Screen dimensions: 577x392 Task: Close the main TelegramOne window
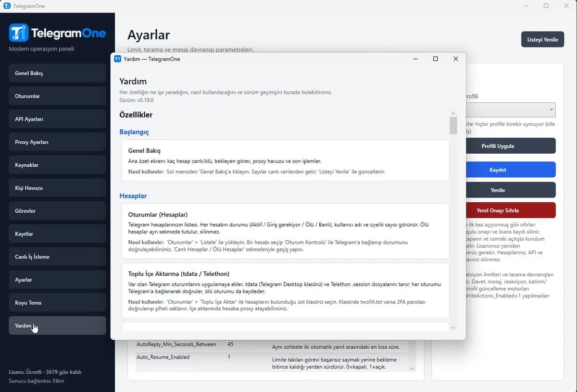pyautogui.click(x=566, y=6)
